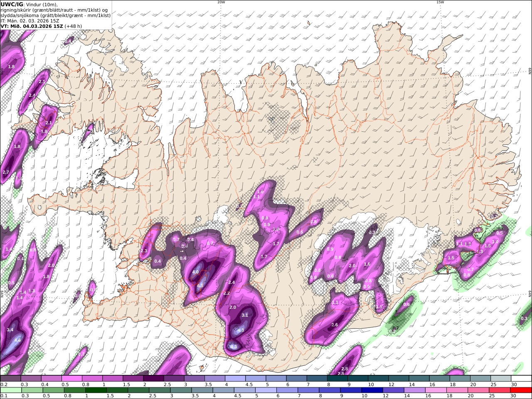Click the '2.7' precipitation value off the west coast
Screen dimensions: 532x399
coord(6,172)
